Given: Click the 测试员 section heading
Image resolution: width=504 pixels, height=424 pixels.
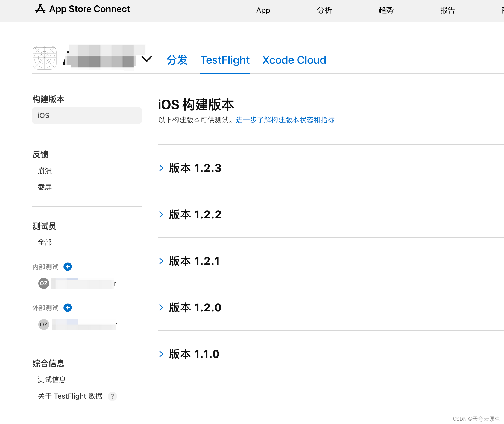Looking at the screenshot, I should pyautogui.click(x=44, y=226).
